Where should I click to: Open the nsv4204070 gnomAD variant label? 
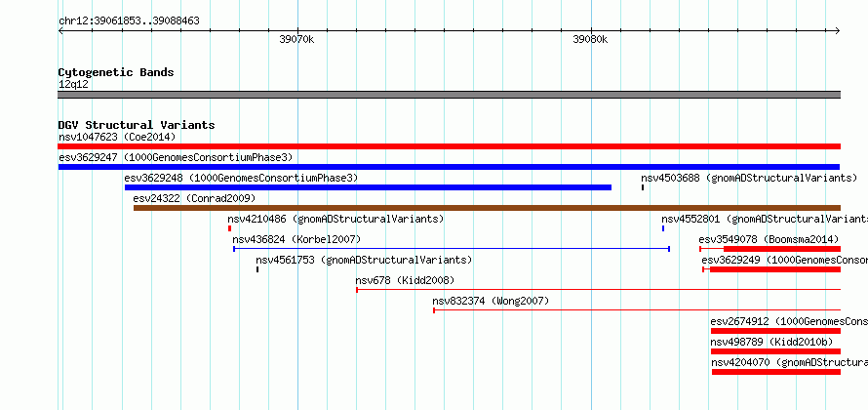pos(789,362)
